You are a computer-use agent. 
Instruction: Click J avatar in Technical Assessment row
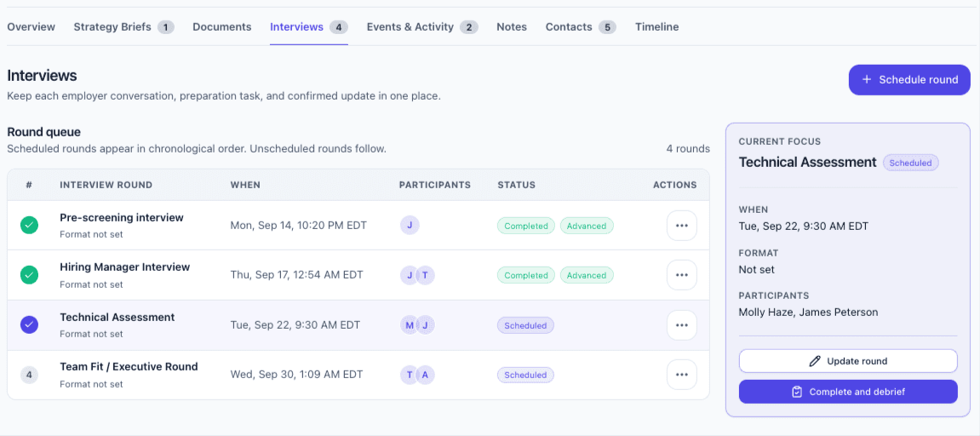coord(425,324)
